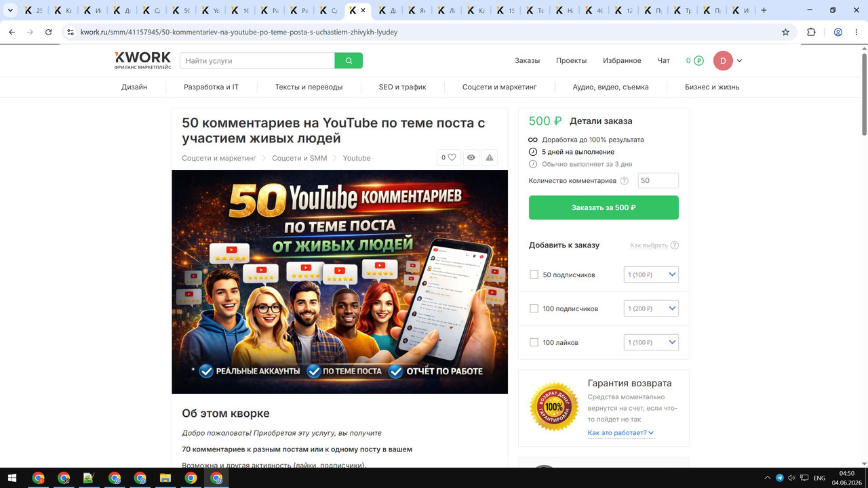This screenshot has height=488, width=868.
Task: Open the Аудио, видео, съемка category
Action: pyautogui.click(x=610, y=87)
